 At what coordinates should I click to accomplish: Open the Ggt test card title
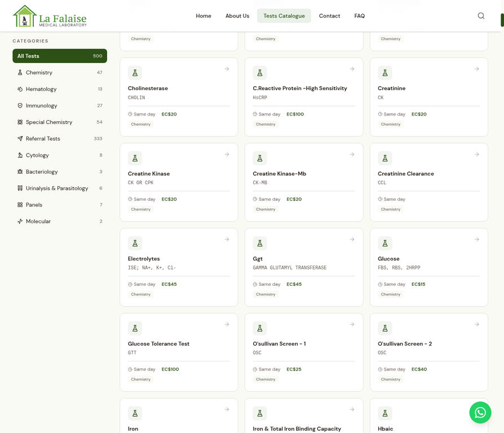pyautogui.click(x=258, y=259)
